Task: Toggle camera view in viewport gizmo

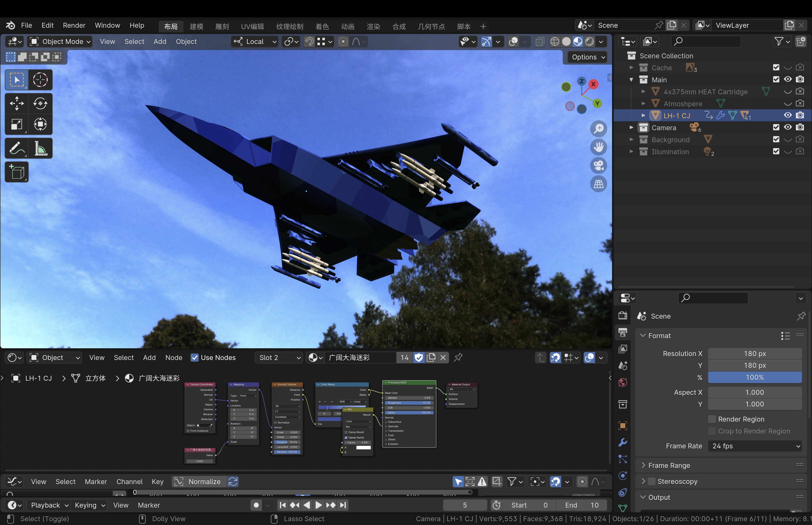Action: 598,166
